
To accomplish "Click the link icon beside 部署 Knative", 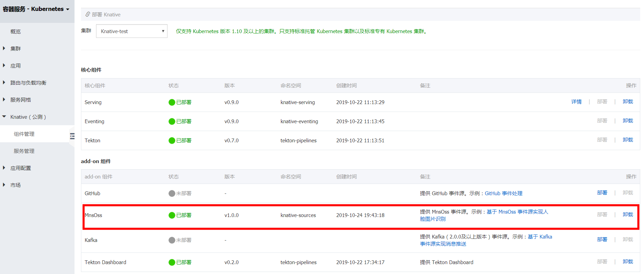I will click(x=88, y=14).
